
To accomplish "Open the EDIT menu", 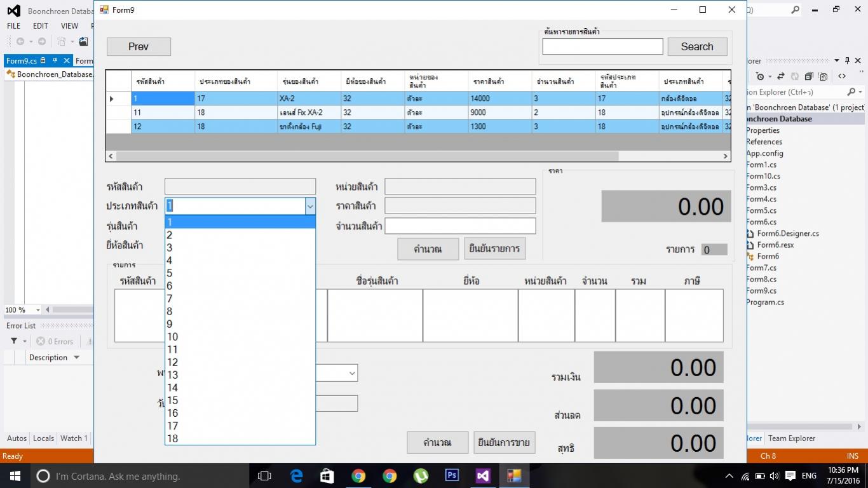I will (41, 26).
